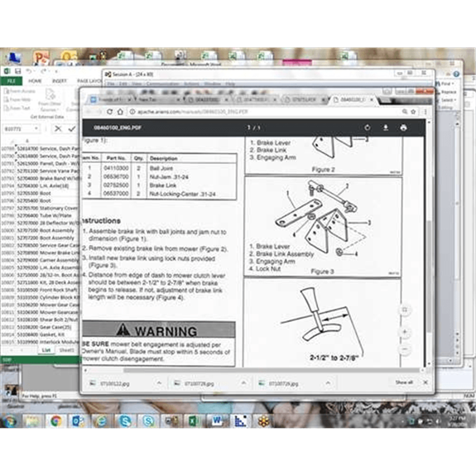Zoom in with the PDF plus button
Image resolution: width=476 pixels, height=476 pixels.
pyautogui.click(x=405, y=332)
